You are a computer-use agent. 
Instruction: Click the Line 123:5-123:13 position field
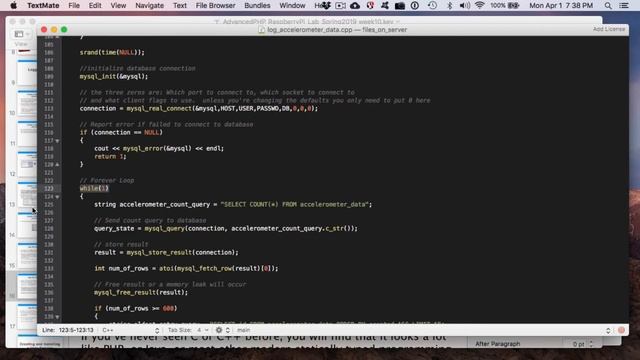68,330
